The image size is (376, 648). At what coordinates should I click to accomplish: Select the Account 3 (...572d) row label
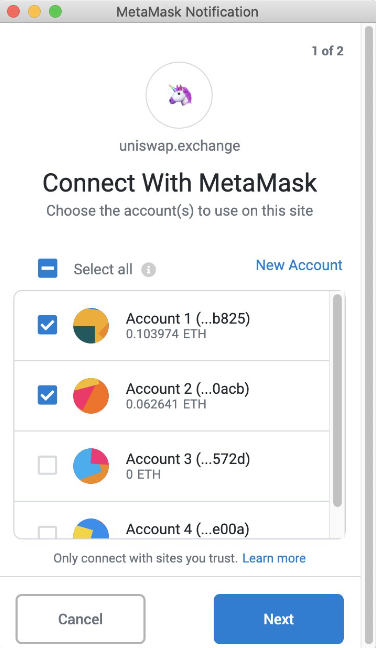188,459
